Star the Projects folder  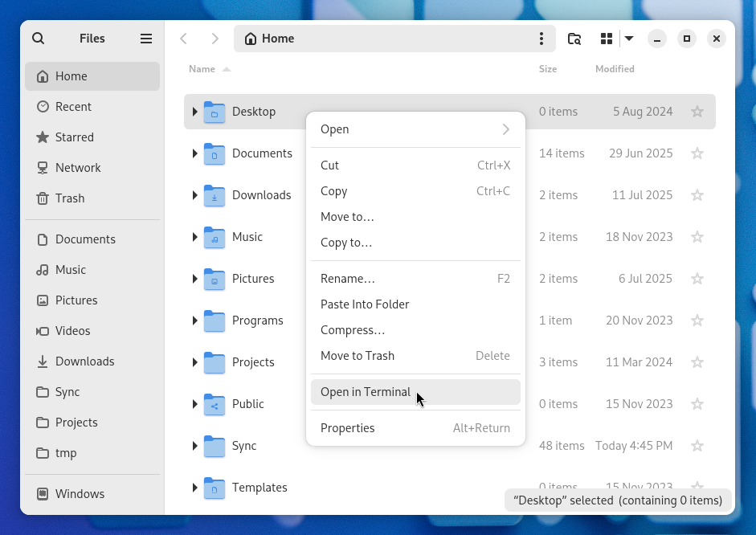(x=697, y=362)
